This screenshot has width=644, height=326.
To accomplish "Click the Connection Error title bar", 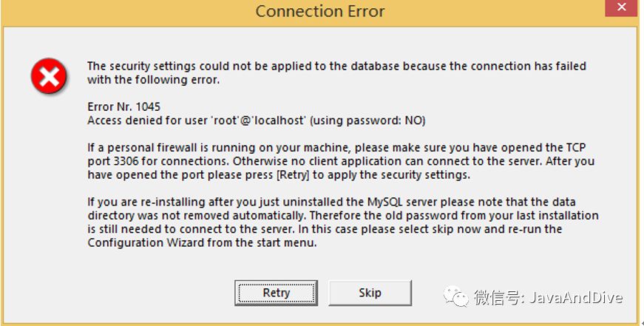I will coord(319,11).
